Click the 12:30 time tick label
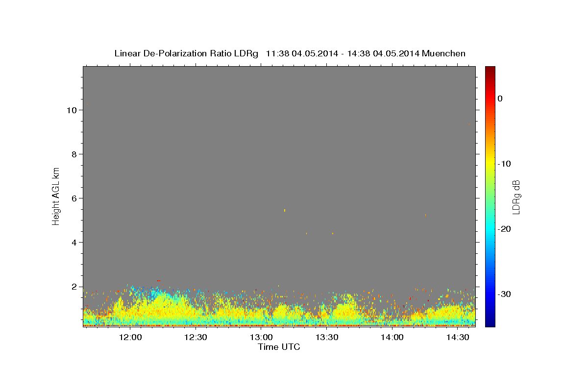 pos(196,337)
